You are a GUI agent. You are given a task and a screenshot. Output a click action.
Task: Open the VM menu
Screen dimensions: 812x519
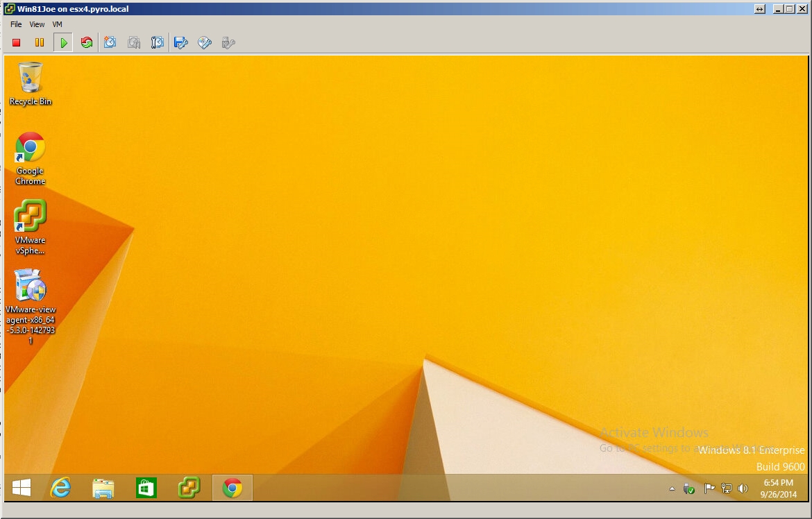[x=58, y=24]
